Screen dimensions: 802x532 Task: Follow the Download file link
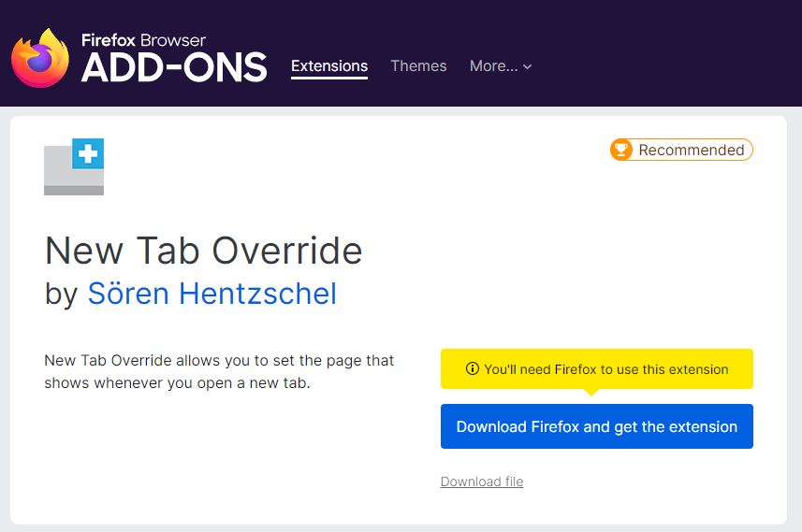[x=482, y=482]
